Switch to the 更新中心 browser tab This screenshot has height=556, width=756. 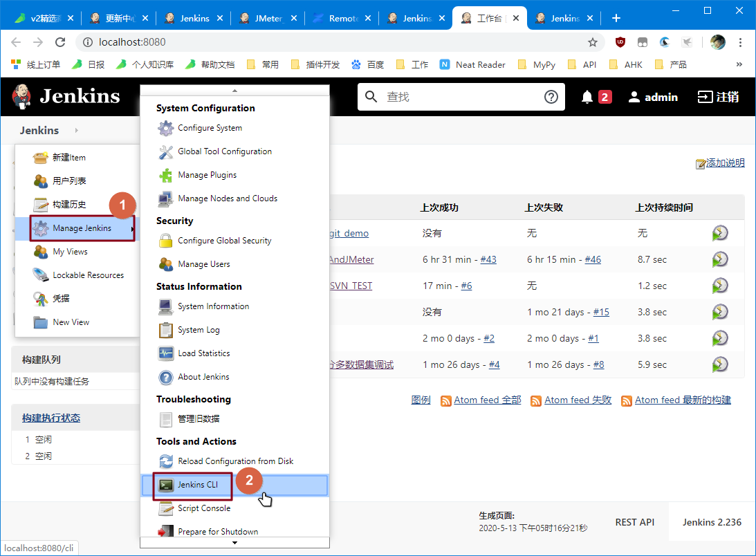(x=119, y=18)
